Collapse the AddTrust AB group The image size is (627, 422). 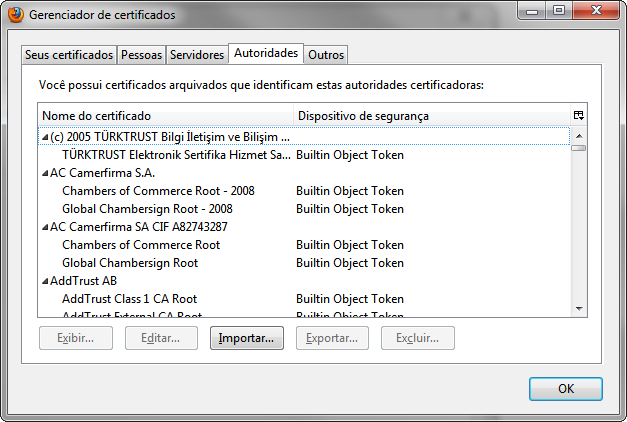click(x=45, y=281)
